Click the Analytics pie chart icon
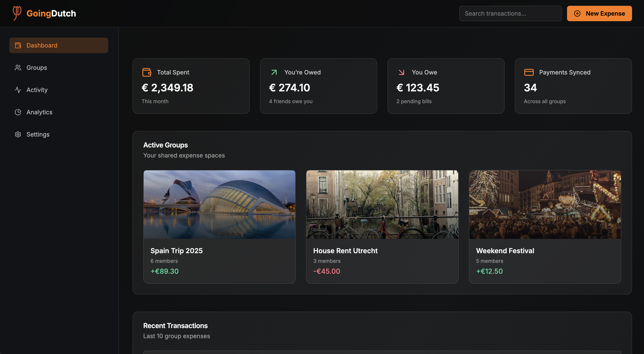644x354 pixels. click(x=18, y=112)
